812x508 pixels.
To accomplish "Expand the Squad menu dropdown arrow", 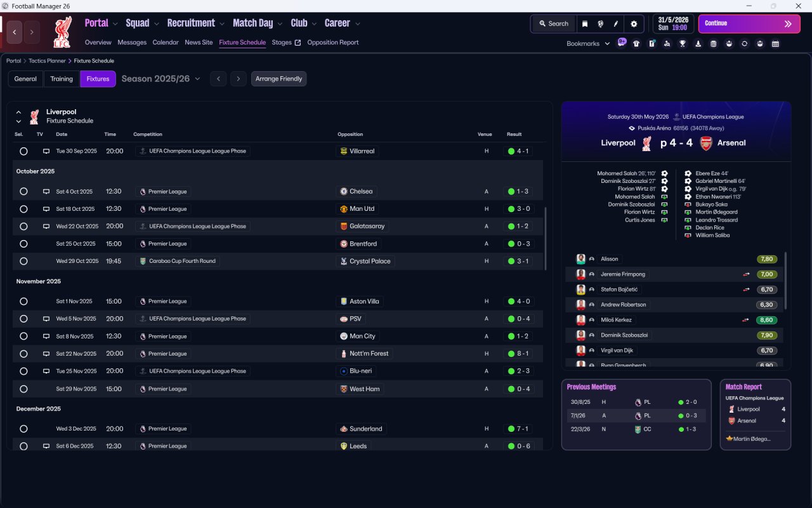I will [x=156, y=23].
